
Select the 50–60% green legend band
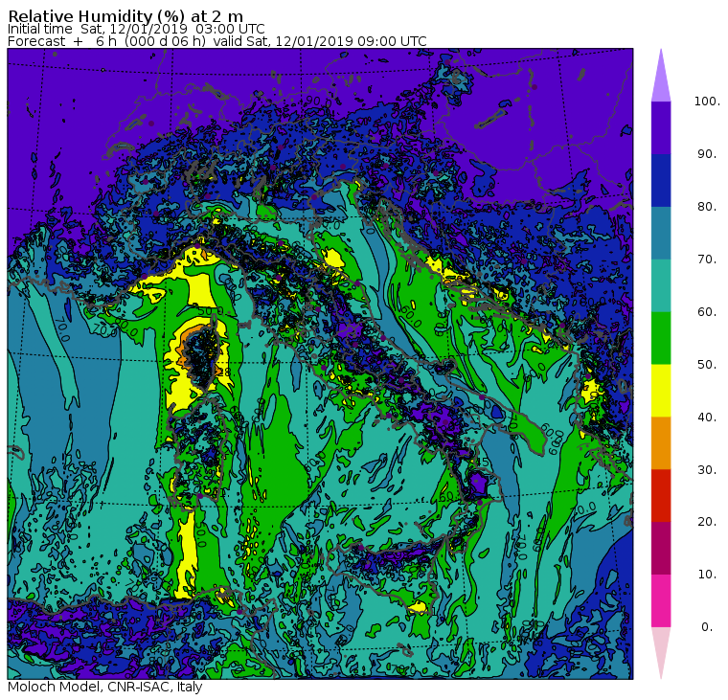pyautogui.click(x=661, y=338)
